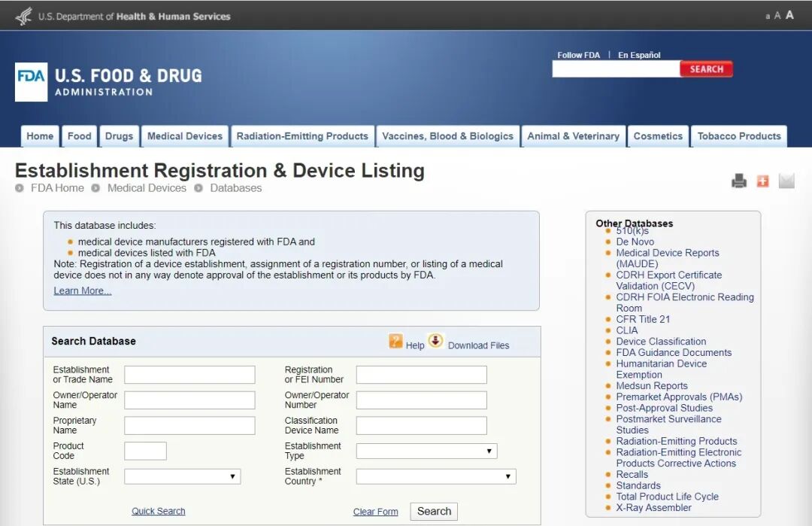Click the HHS eagle logo

(24, 17)
